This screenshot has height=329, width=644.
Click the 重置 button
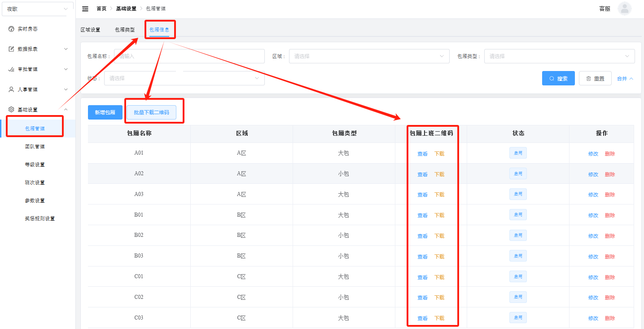[595, 78]
